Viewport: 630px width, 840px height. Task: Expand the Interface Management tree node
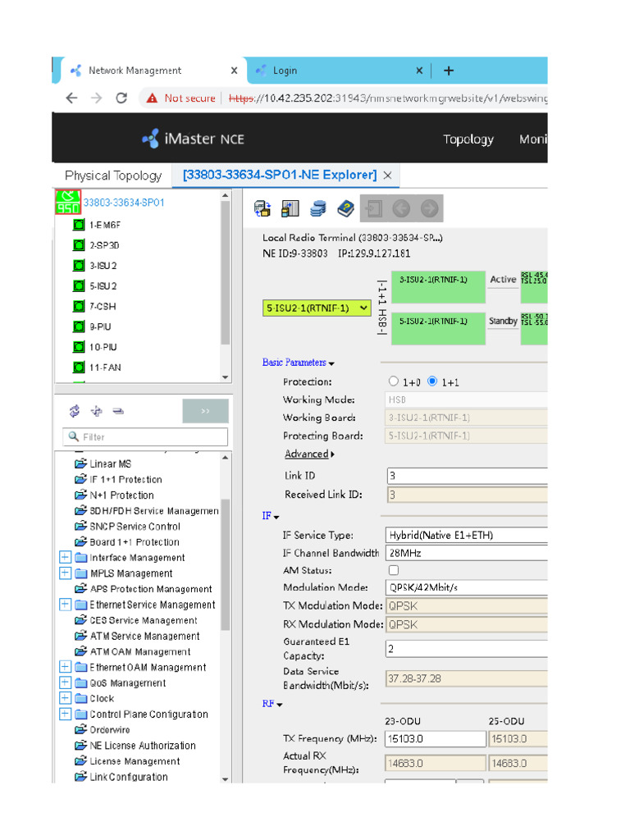coord(66,558)
